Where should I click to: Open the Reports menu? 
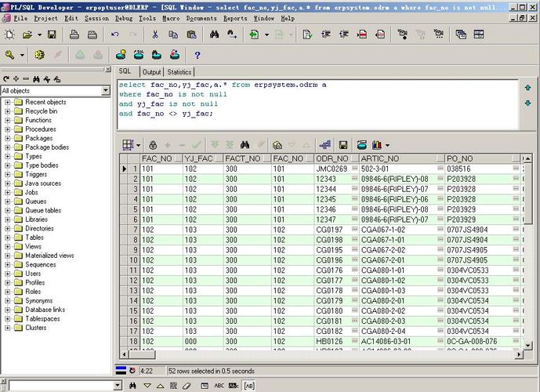[235, 18]
